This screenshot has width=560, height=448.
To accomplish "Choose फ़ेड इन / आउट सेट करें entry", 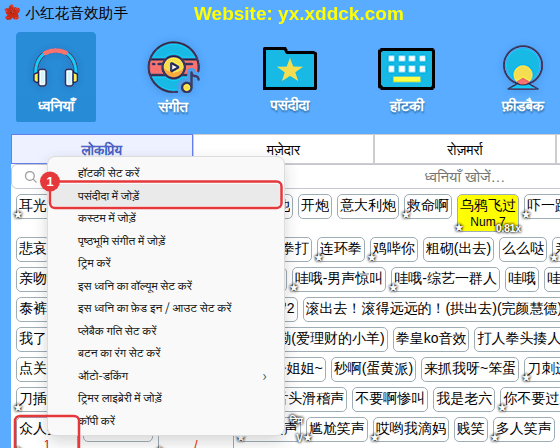I will (166, 308).
